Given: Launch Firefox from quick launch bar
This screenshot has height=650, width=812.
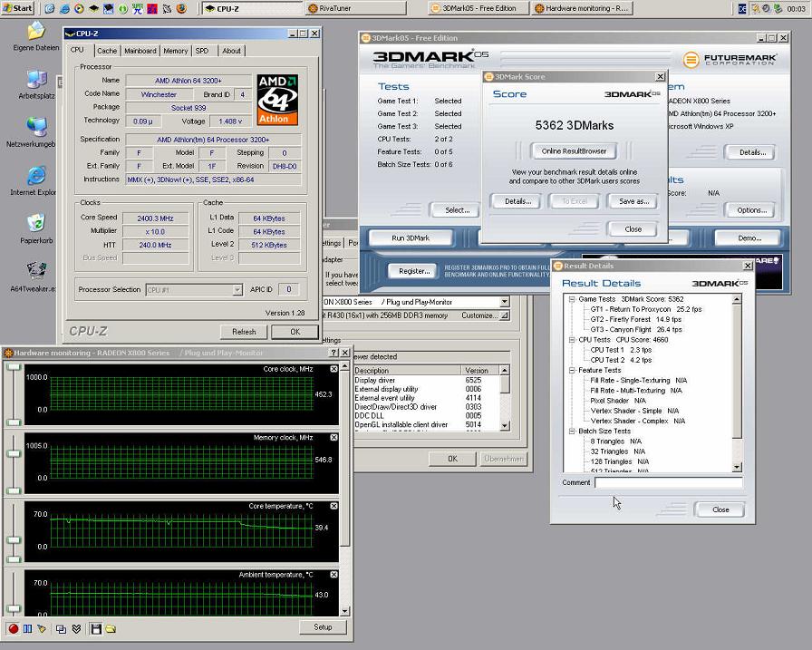Looking at the screenshot, I should (181, 8).
